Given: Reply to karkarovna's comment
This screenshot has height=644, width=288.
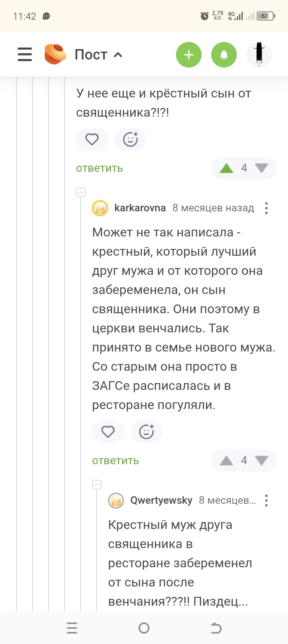Looking at the screenshot, I should (x=116, y=461).
